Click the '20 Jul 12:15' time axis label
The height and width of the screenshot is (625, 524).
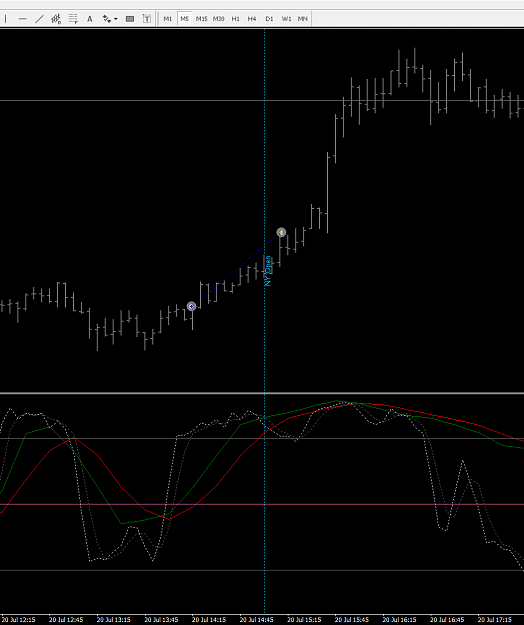(x=18, y=620)
